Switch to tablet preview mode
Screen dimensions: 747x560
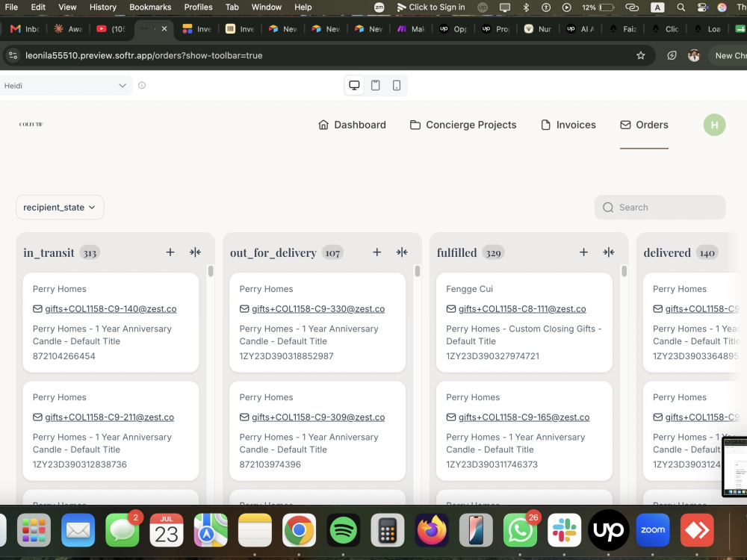(x=376, y=85)
